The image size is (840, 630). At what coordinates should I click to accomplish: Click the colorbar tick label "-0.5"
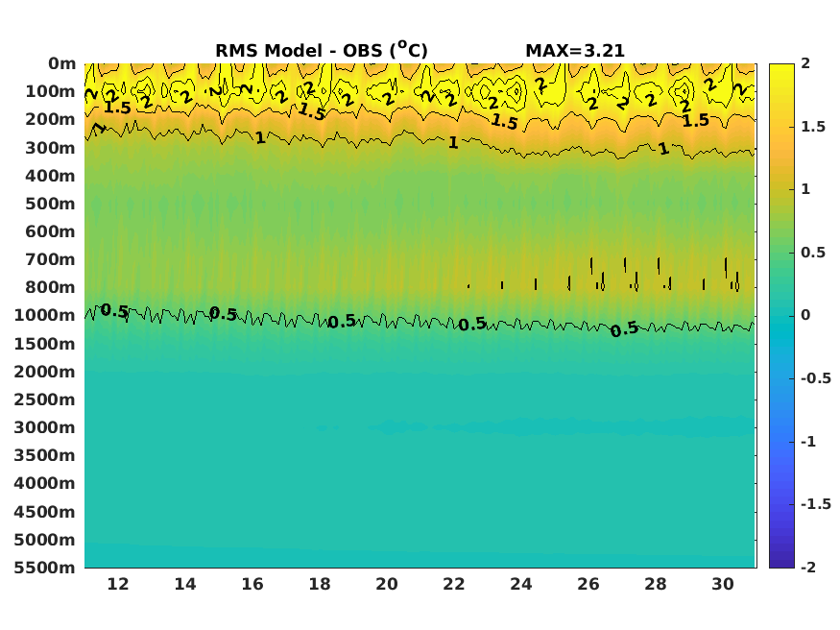pyautogui.click(x=816, y=378)
